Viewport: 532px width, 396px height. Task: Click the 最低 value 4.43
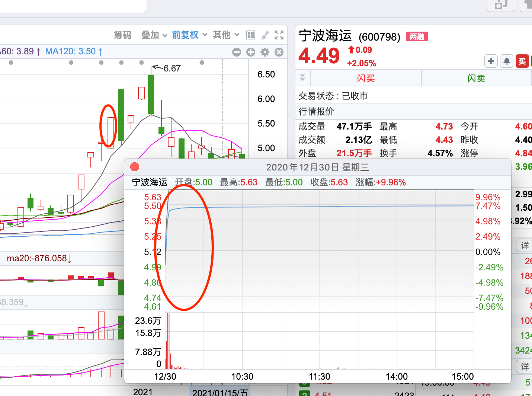444,140
